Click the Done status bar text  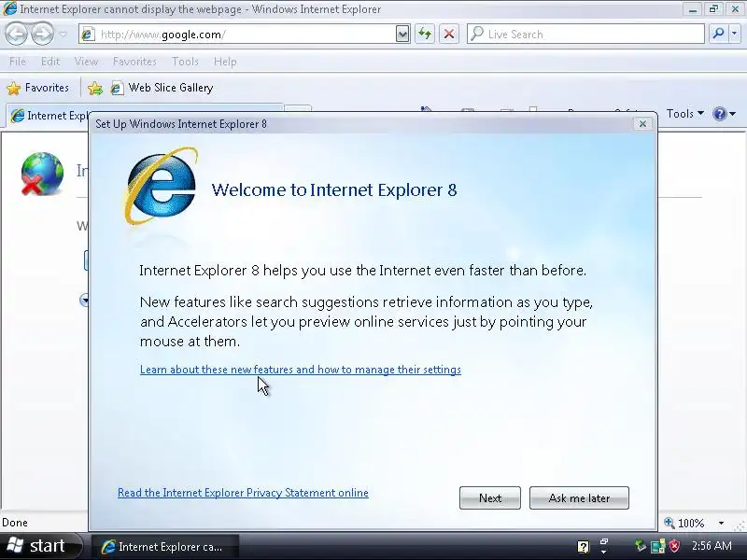point(15,523)
